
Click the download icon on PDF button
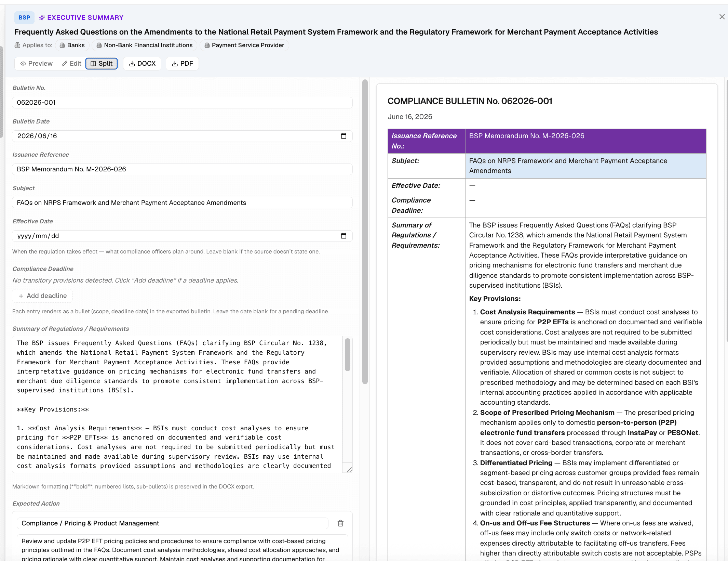[175, 64]
